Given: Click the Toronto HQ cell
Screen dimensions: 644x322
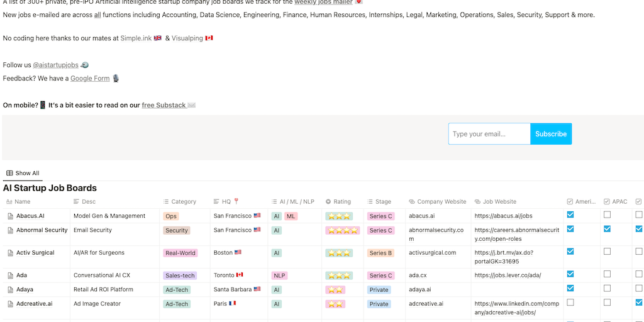Looking at the screenshot, I should 239,275.
